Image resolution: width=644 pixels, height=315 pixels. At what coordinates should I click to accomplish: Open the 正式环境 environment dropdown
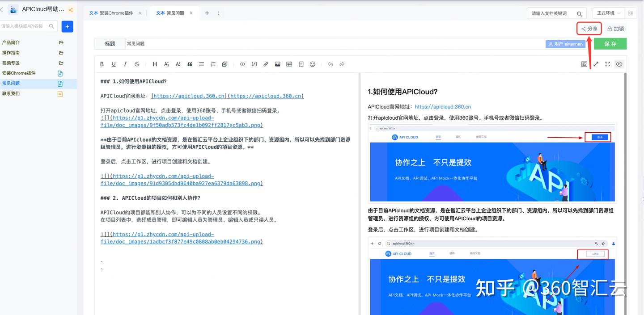coord(608,13)
